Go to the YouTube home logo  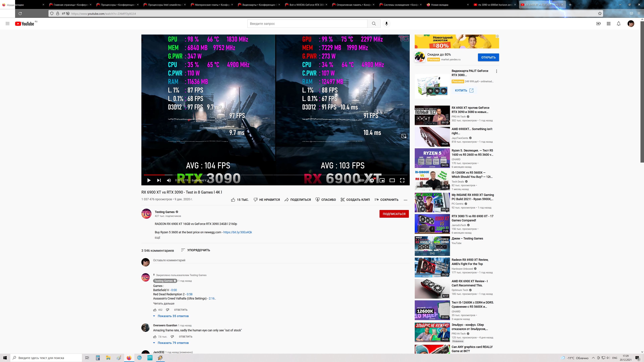25,24
